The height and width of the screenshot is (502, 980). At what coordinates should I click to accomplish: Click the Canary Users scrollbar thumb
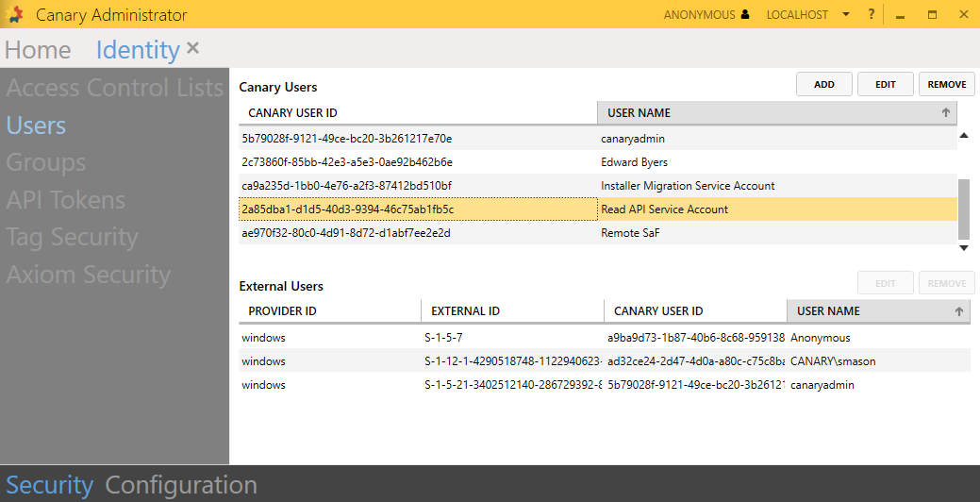point(963,209)
